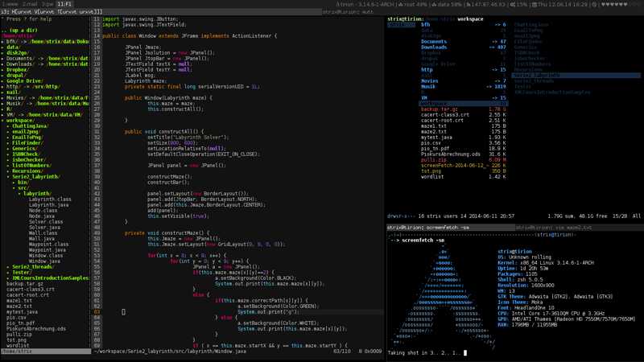Select screenFetch-2014-06-12 file in ranger

464,166
